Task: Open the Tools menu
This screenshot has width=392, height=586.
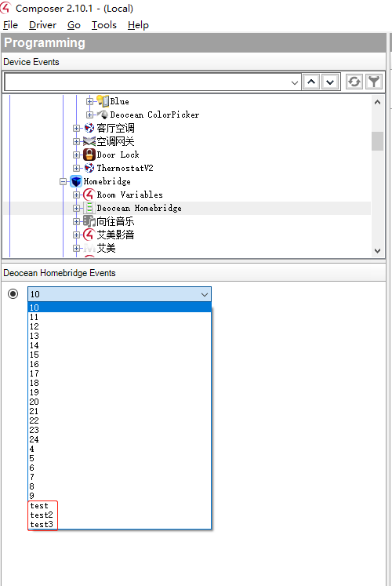Action: click(104, 25)
